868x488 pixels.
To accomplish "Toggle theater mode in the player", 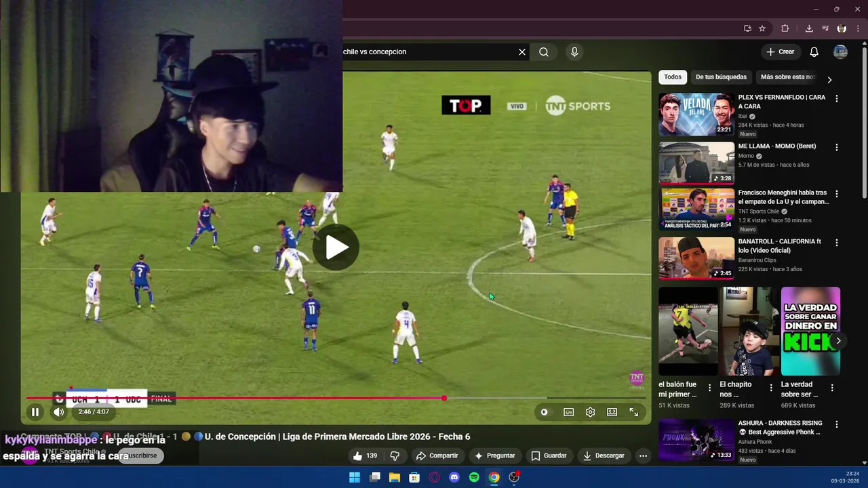I will coord(612,412).
